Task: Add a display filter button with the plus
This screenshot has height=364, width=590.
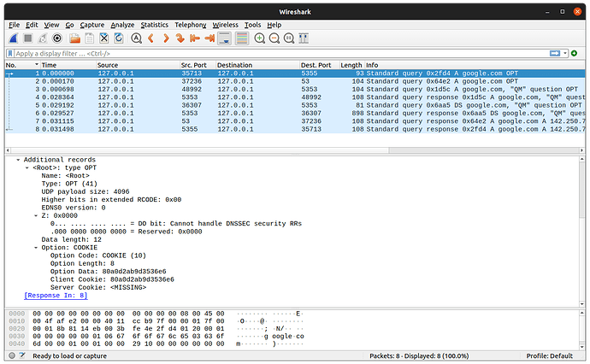Action: [x=575, y=53]
